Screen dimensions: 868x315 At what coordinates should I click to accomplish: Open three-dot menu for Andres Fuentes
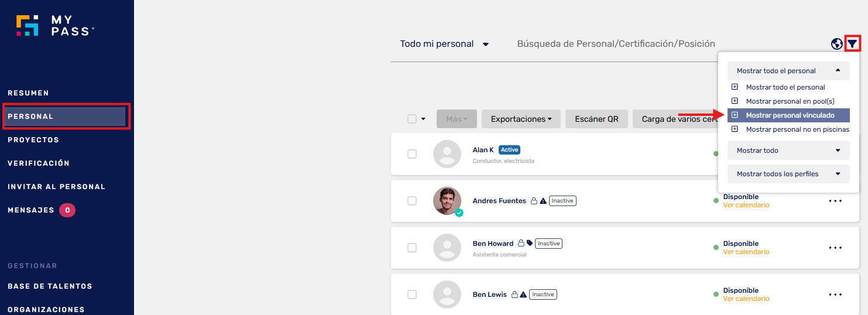tap(835, 201)
